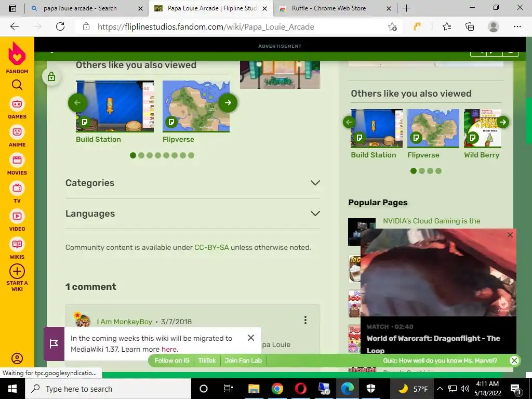
Task: Add this page to favorites star
Action: click(x=393, y=26)
